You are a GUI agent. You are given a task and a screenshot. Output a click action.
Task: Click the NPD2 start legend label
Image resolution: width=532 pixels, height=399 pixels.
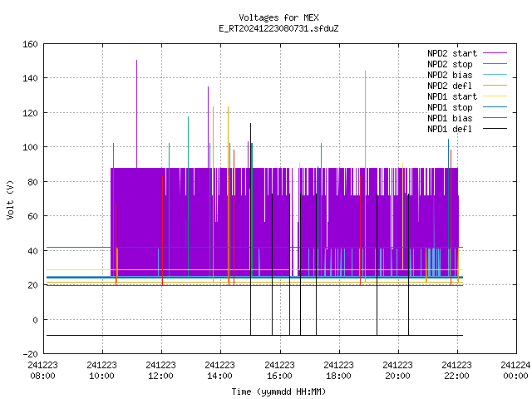pyautogui.click(x=451, y=53)
